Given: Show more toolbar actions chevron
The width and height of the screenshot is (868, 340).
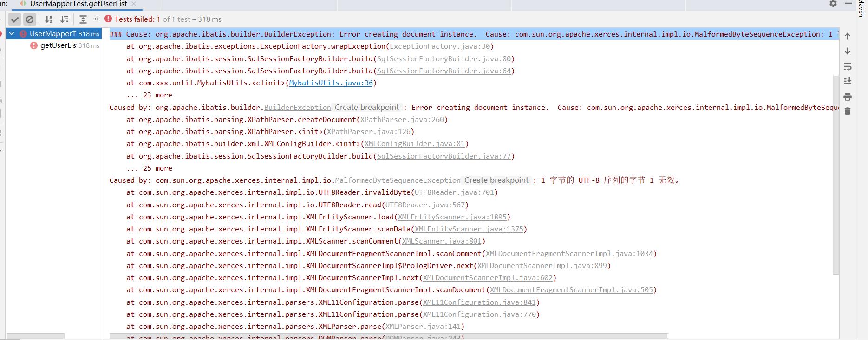Looking at the screenshot, I should point(97,19).
